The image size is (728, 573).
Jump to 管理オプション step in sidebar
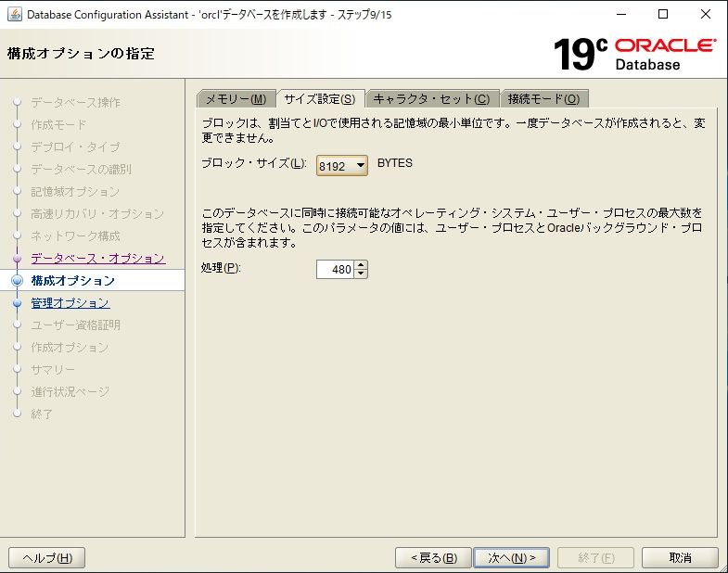[x=70, y=303]
